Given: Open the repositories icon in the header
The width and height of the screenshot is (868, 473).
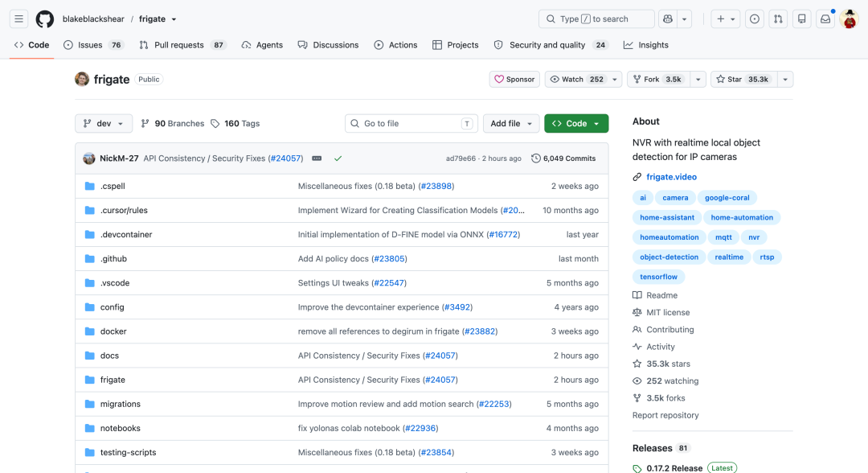Looking at the screenshot, I should click(x=801, y=19).
